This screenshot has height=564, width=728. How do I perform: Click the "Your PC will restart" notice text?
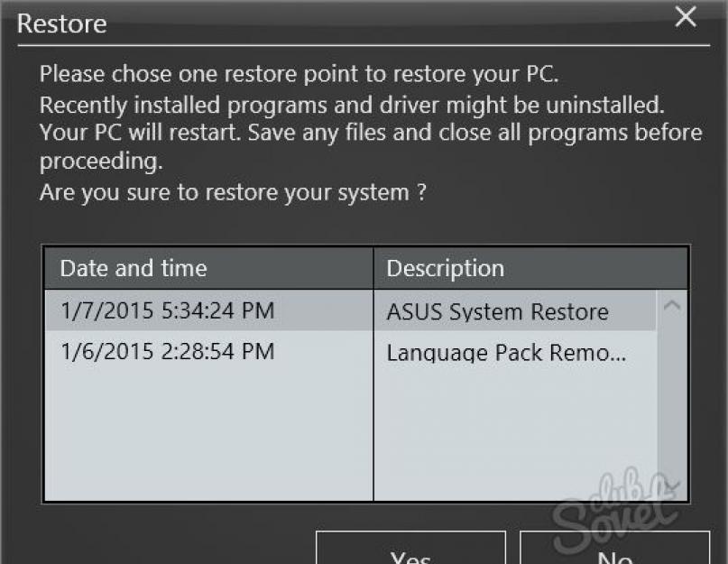(x=370, y=134)
